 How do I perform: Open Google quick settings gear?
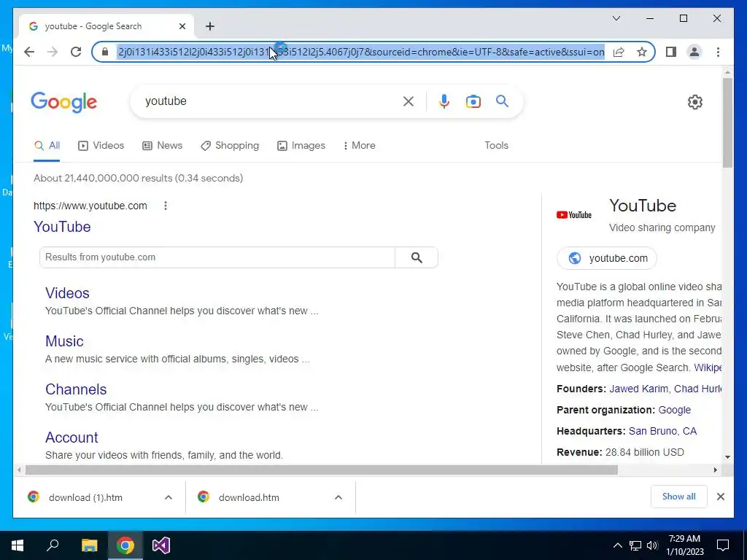(x=695, y=102)
